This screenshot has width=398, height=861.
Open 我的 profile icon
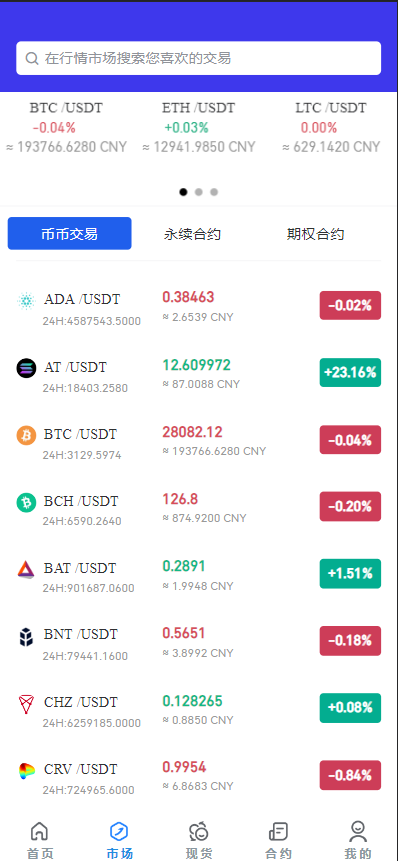pos(358,831)
